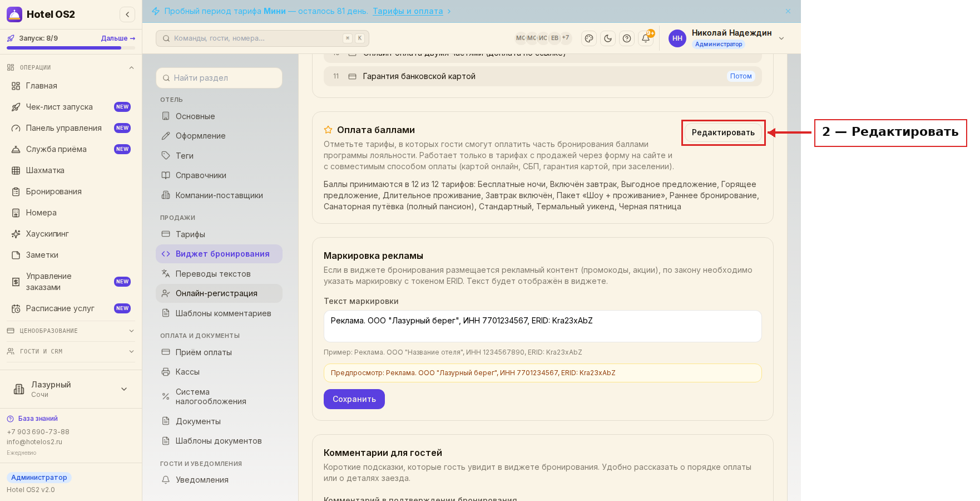Open Приём оплаты settings
The image size is (980, 501).
tap(219, 352)
